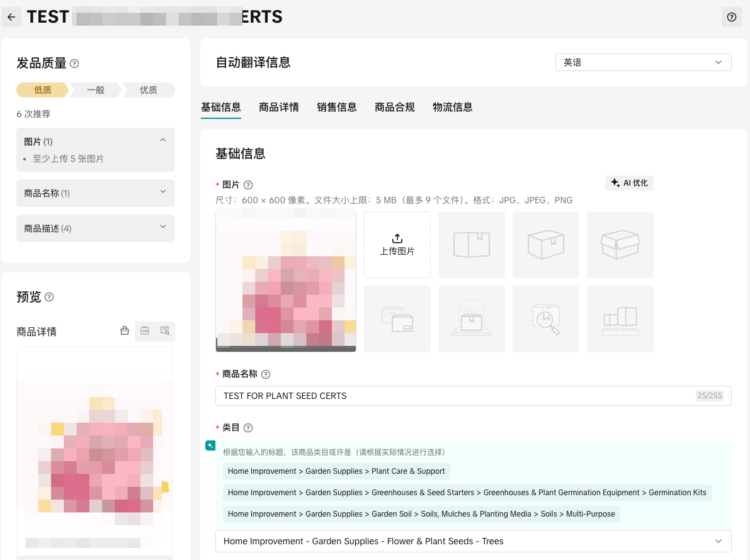This screenshot has height=560, width=750.
Task: Click the help icon next to 商品名称 label
Action: point(266,374)
